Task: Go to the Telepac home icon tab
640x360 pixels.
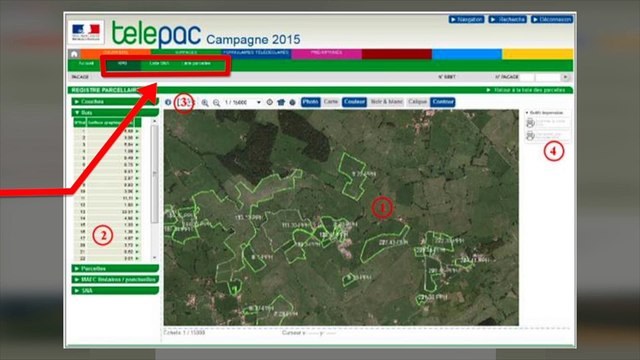Action: coord(74,54)
